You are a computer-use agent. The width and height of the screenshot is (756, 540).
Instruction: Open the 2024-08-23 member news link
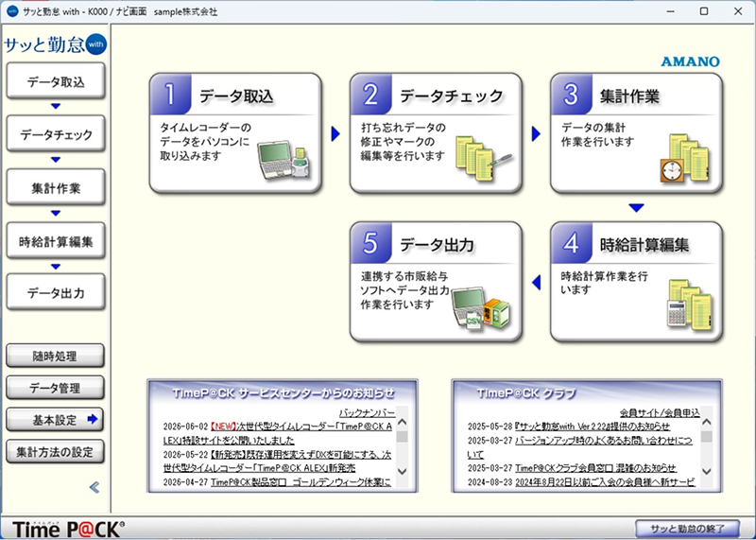tap(605, 482)
